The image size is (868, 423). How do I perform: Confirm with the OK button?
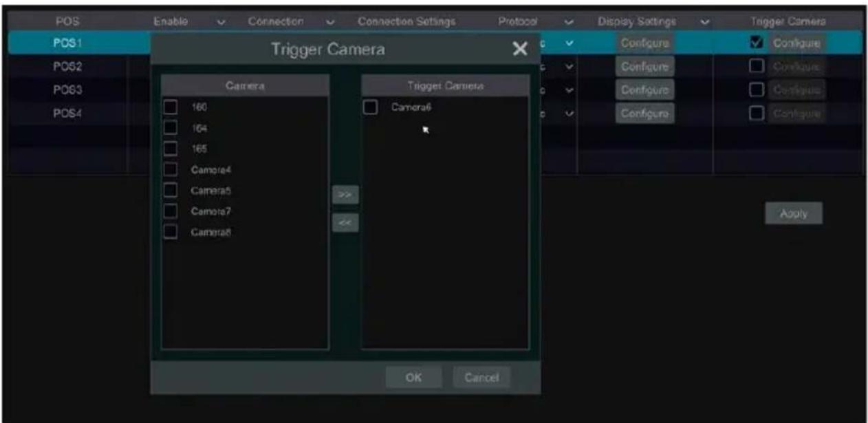point(413,377)
